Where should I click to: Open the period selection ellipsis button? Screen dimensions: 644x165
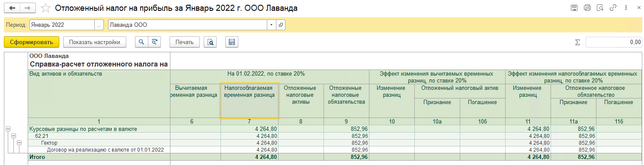pos(99,25)
